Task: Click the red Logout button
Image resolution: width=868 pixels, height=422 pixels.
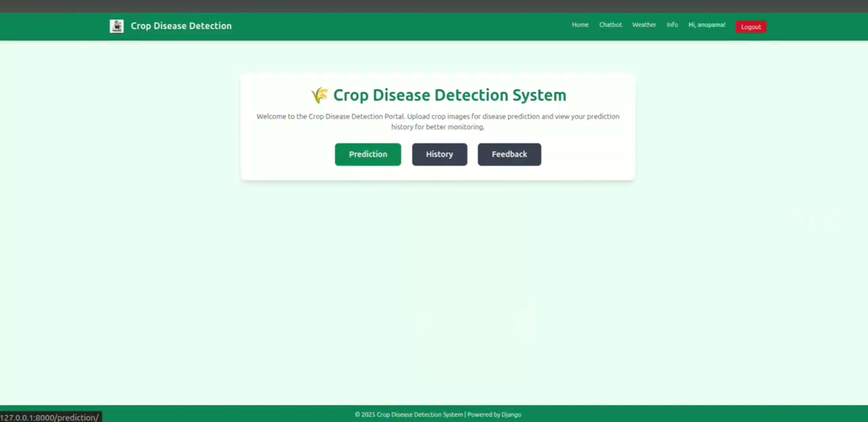Action: 751,27
